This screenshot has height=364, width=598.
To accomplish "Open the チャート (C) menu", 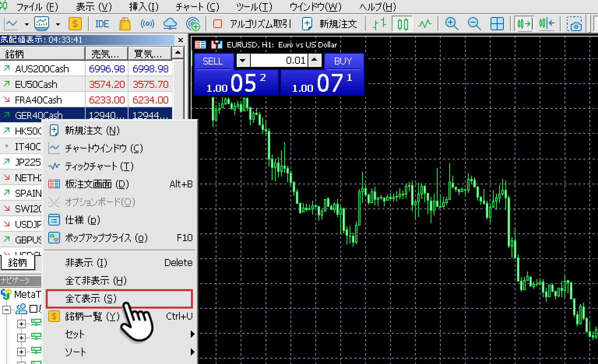I will pos(197,7).
